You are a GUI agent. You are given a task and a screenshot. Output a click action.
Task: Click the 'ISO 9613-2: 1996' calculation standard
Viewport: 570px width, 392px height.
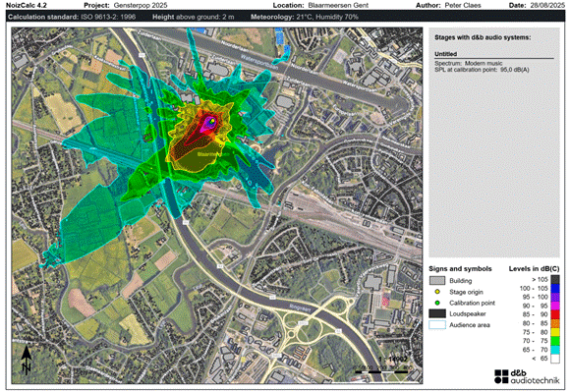pyautogui.click(x=108, y=17)
